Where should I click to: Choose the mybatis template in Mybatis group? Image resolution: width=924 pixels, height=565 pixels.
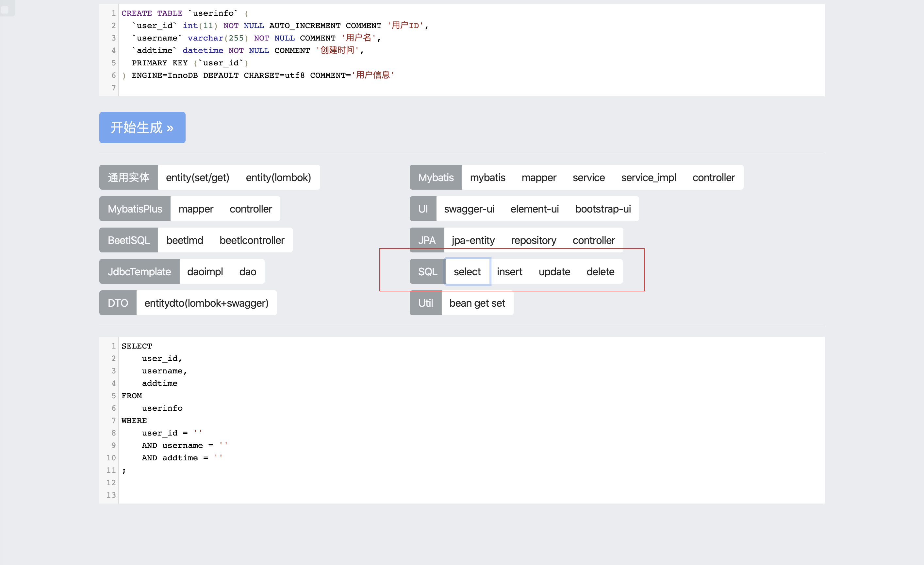pyautogui.click(x=487, y=178)
